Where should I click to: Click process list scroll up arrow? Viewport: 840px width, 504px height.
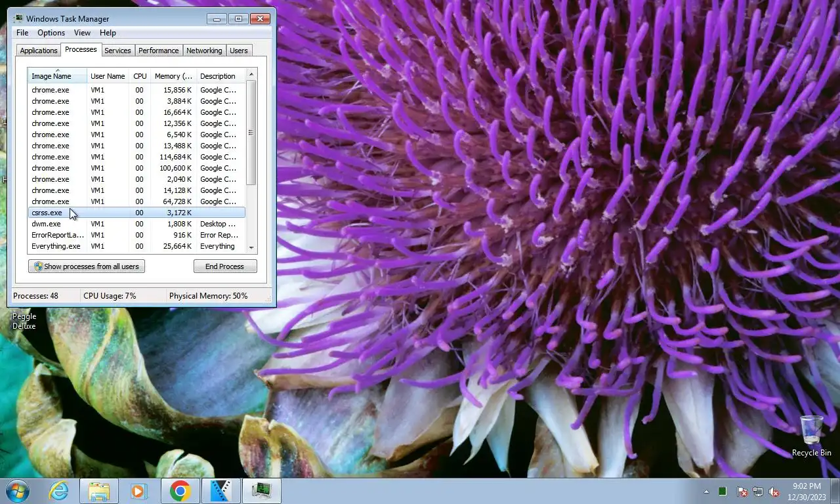(x=251, y=74)
